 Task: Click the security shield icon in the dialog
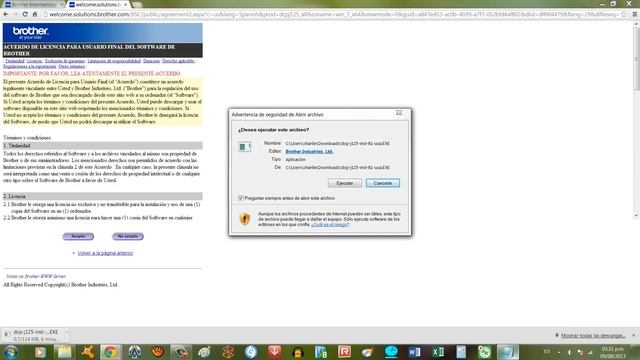[244, 219]
